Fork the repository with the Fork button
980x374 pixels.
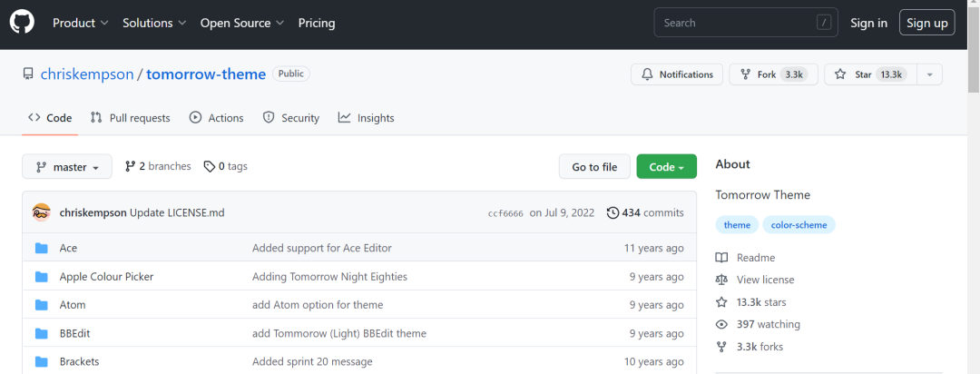[774, 74]
